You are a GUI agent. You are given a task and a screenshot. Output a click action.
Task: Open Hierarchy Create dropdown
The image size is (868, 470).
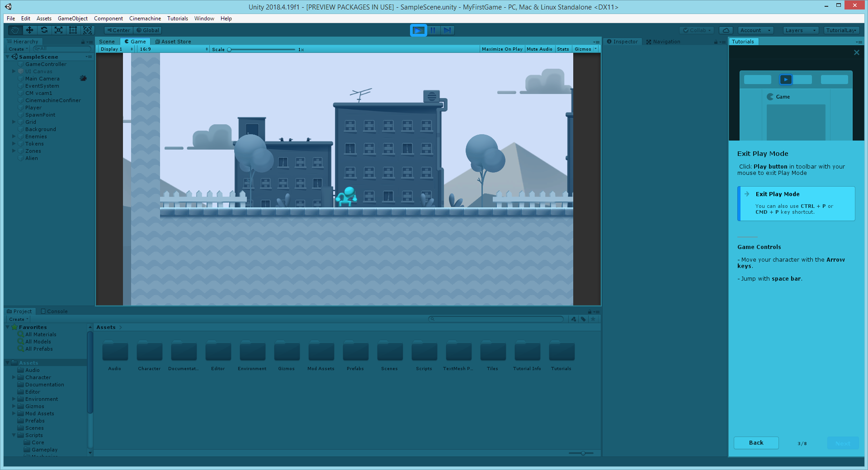tap(18, 49)
